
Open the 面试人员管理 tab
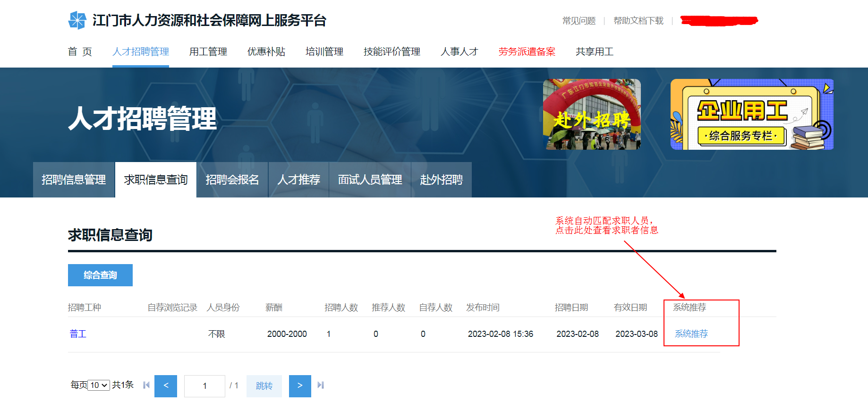point(370,180)
